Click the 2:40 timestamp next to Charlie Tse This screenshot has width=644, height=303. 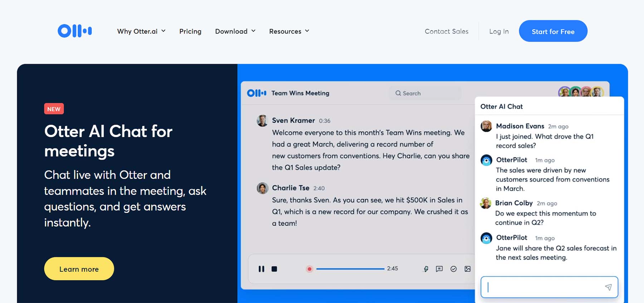(x=319, y=188)
